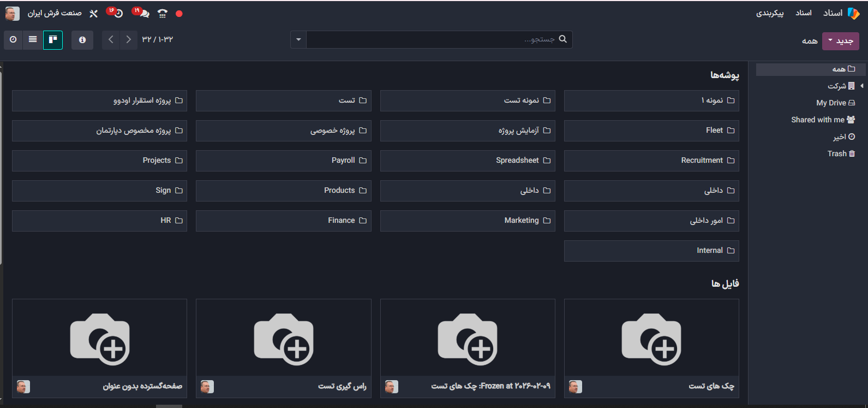Expand the search filter options dropdown

pos(298,40)
